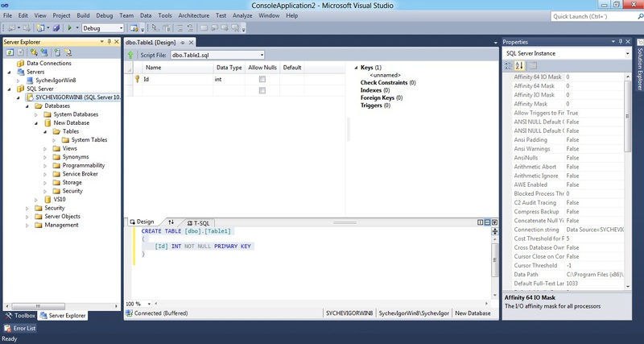644x344 pixels.
Task: Open the Data menu
Action: coord(146,15)
